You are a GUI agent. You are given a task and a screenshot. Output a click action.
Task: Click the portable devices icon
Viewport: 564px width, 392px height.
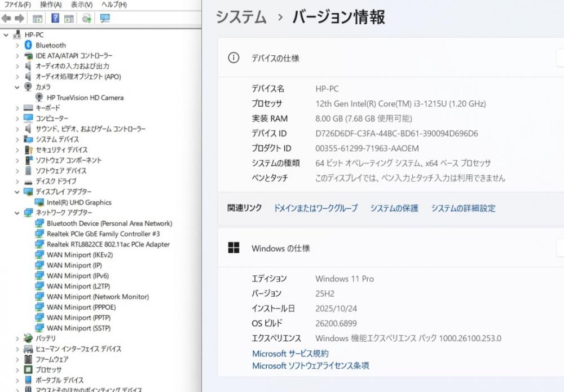28,380
